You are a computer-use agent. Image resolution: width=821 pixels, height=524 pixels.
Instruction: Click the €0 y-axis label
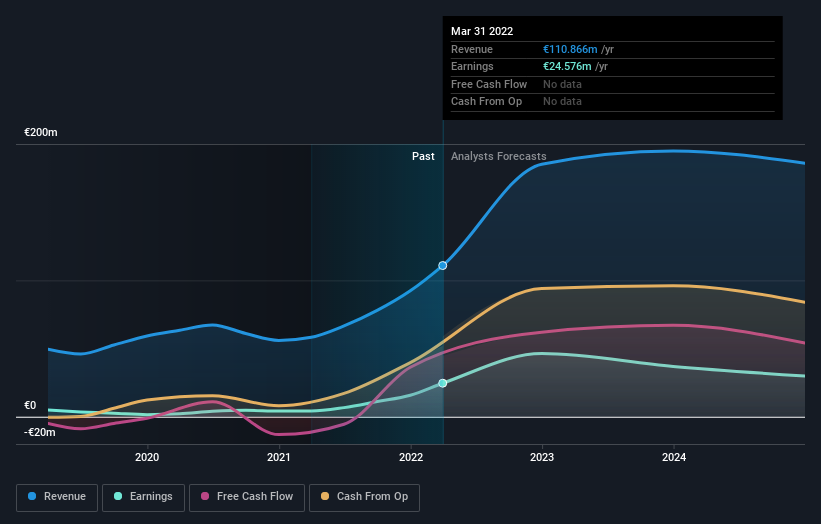pos(30,406)
